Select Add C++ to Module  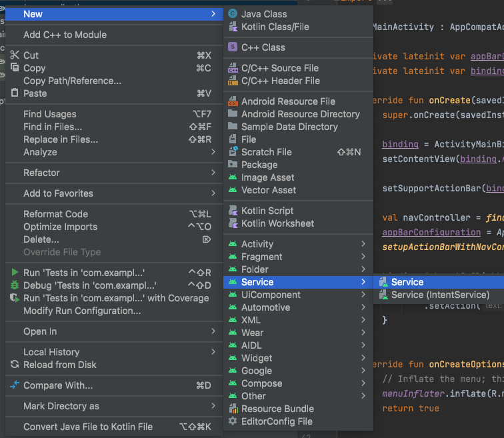click(x=114, y=35)
